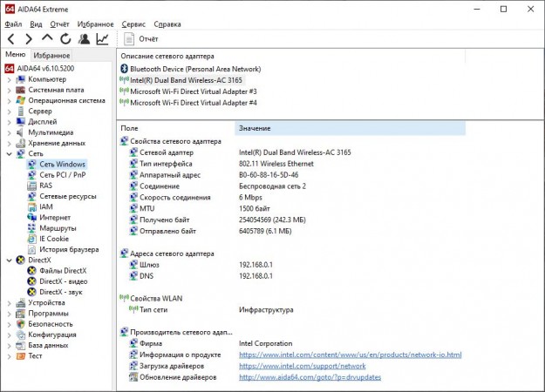545x392 pixels.
Task: Open the Intel support/network driver link
Action: click(x=302, y=366)
